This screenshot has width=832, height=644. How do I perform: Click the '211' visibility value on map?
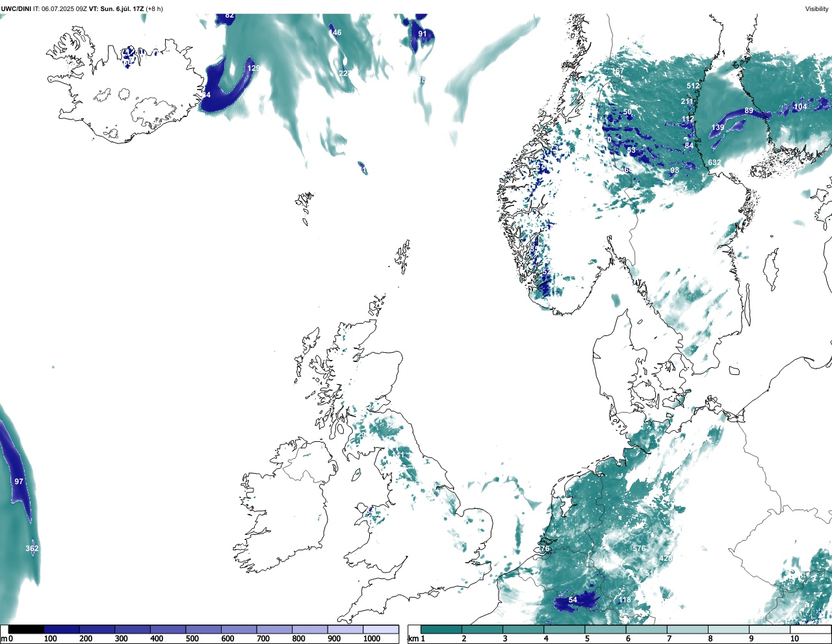687,101
